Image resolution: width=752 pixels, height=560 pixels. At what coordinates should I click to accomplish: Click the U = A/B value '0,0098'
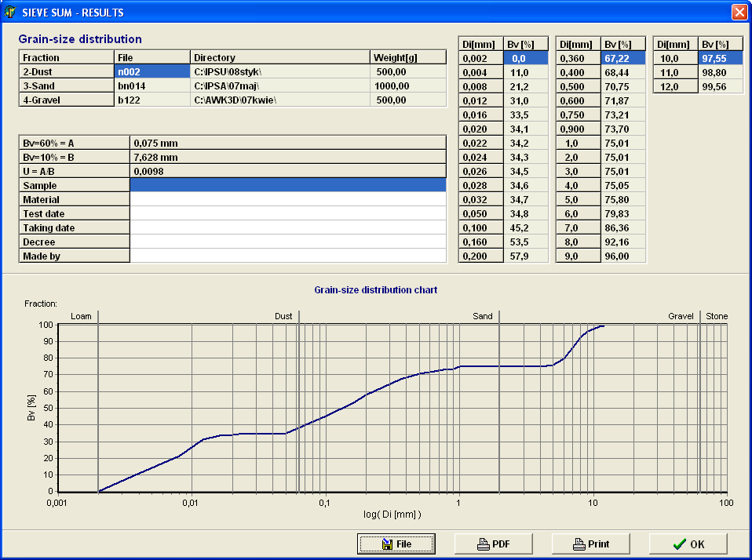click(288, 171)
